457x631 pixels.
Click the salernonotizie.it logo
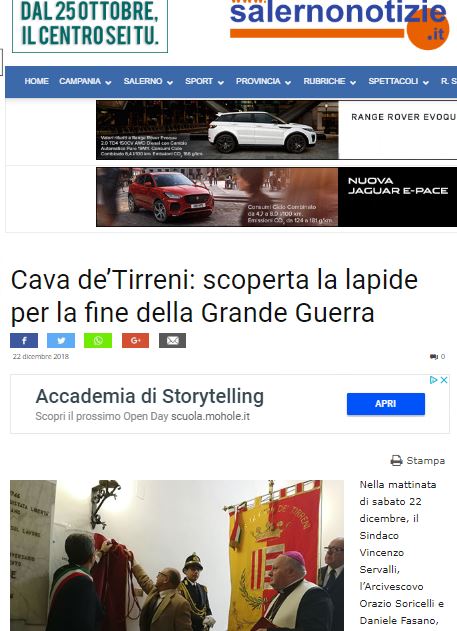pos(339,24)
